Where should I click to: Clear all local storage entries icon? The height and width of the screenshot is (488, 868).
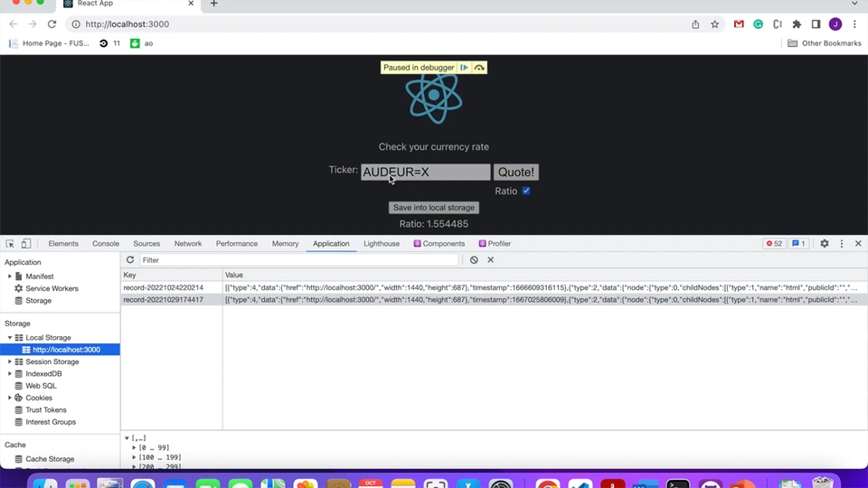tap(474, 259)
